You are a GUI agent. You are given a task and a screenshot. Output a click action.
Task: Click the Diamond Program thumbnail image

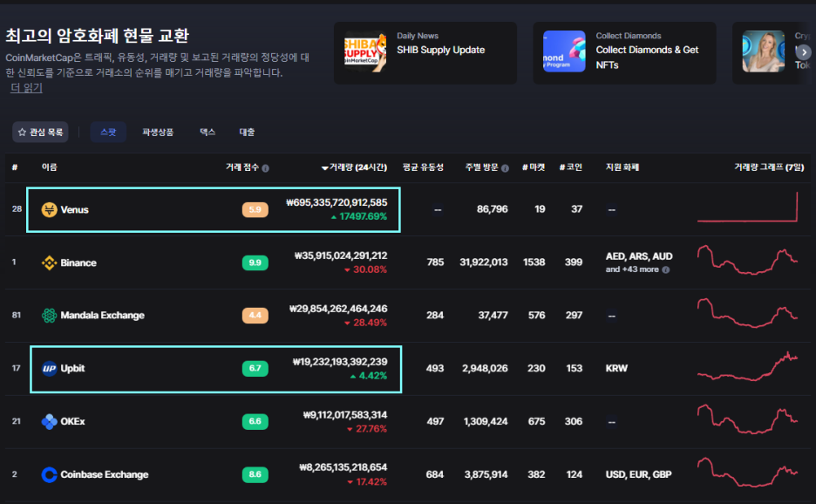564,51
